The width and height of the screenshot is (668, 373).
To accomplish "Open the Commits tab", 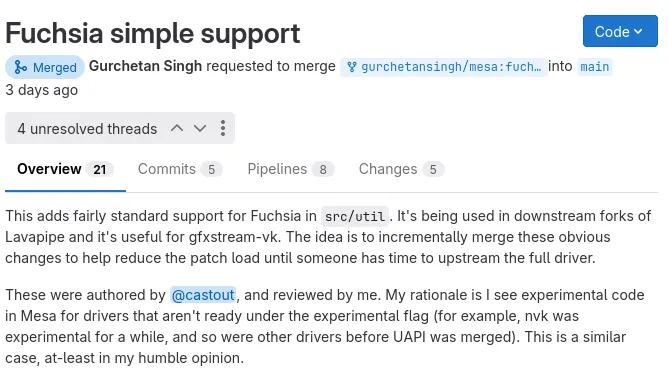I will (180, 169).
